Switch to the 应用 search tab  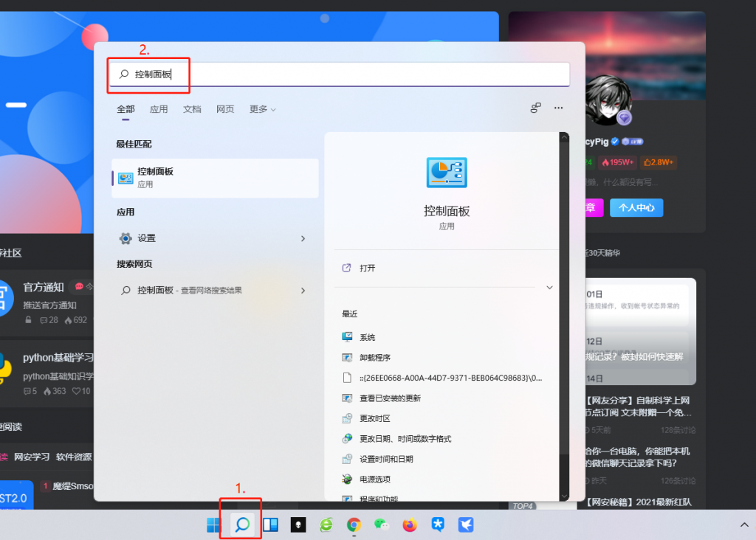[159, 109]
